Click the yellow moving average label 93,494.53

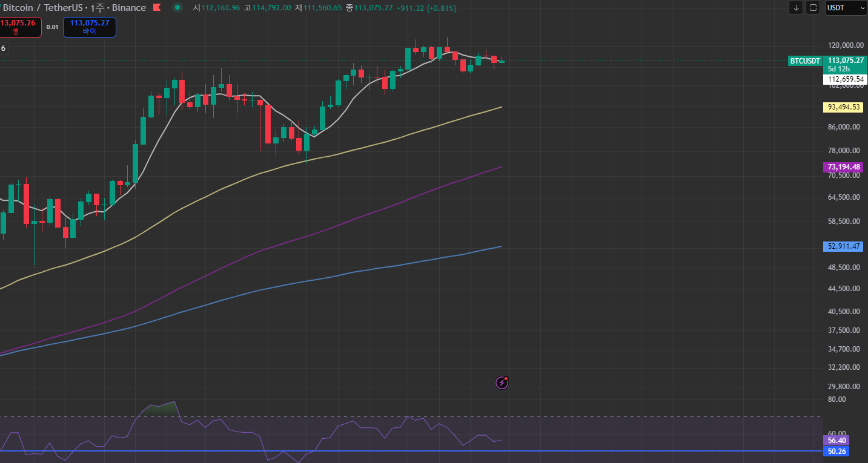click(x=844, y=107)
